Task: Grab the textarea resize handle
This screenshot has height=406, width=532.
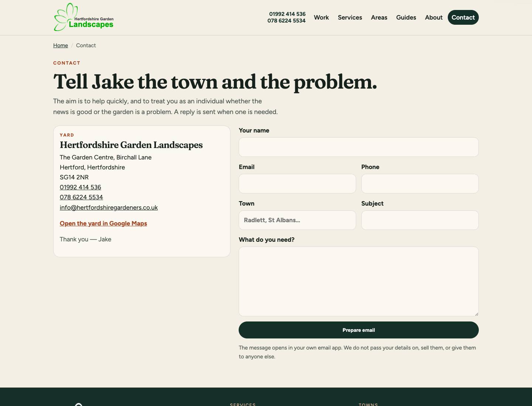Action: (x=476, y=314)
